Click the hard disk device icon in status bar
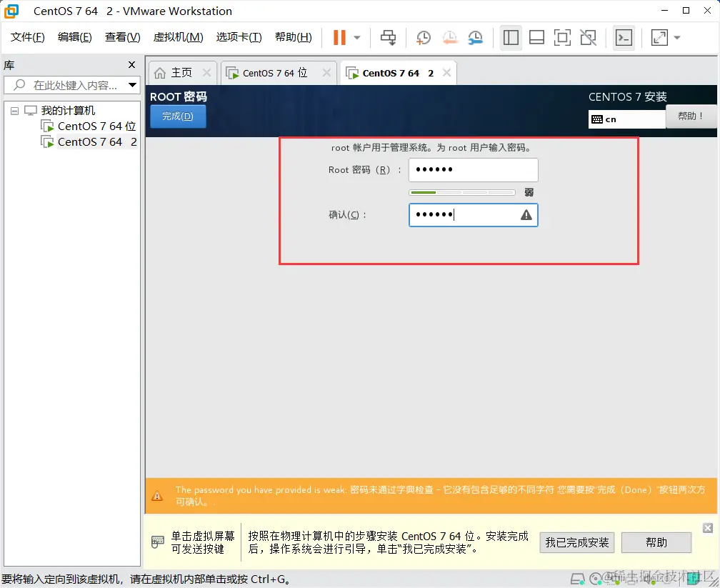The width and height of the screenshot is (720, 588). pyautogui.click(x=577, y=579)
